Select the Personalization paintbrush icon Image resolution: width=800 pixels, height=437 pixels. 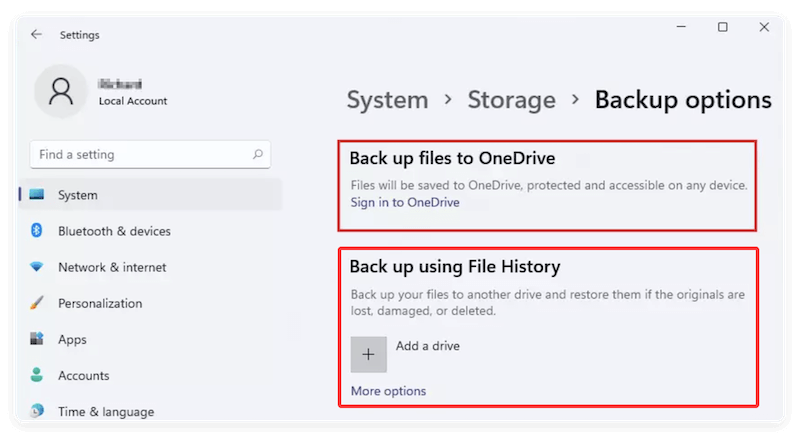coord(37,303)
